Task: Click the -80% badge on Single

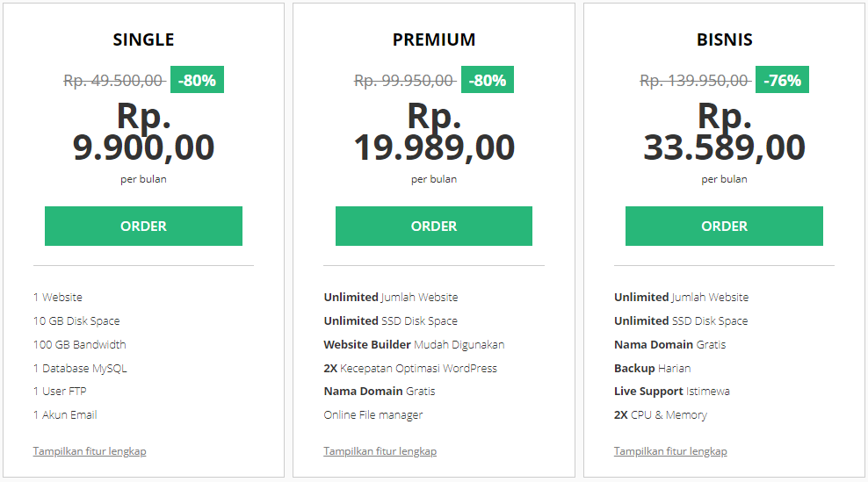Action: (197, 80)
